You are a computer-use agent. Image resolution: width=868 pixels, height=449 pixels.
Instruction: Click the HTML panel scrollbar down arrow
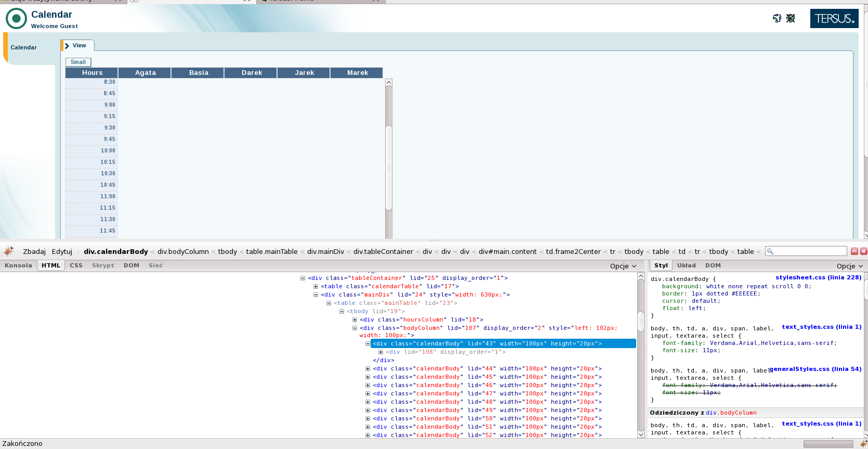pos(641,434)
